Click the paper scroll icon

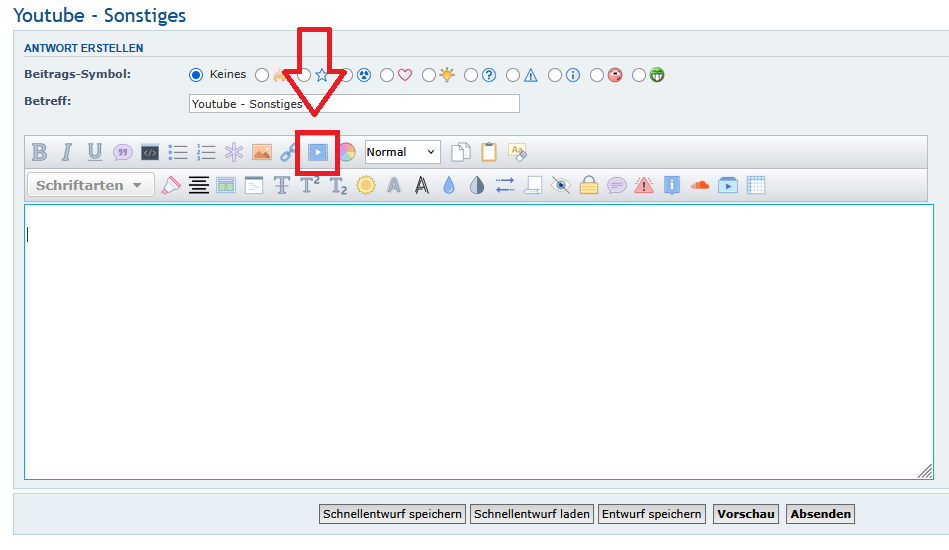(x=533, y=185)
